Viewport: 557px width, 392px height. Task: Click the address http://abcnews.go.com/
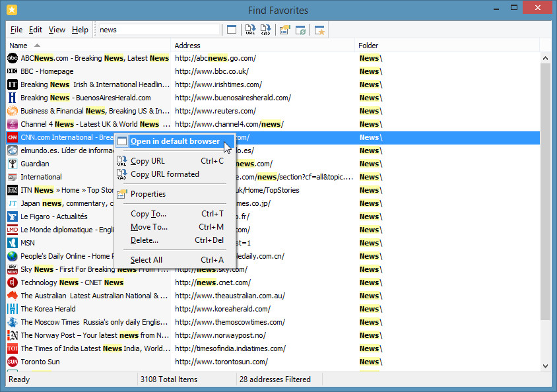click(x=215, y=58)
